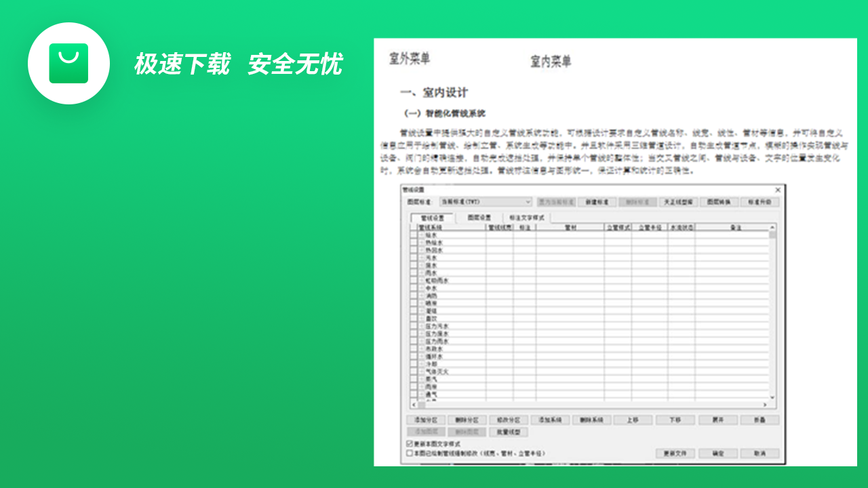Click the 批量线型 button
The width and height of the screenshot is (868, 488).
(508, 432)
